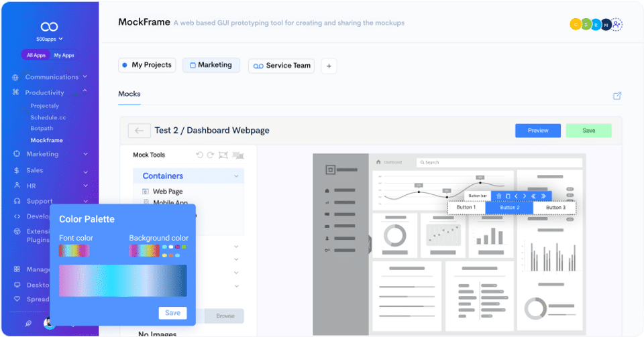Click the Background color gradient swatch
This screenshot has height=337, width=644.
pyautogui.click(x=144, y=251)
